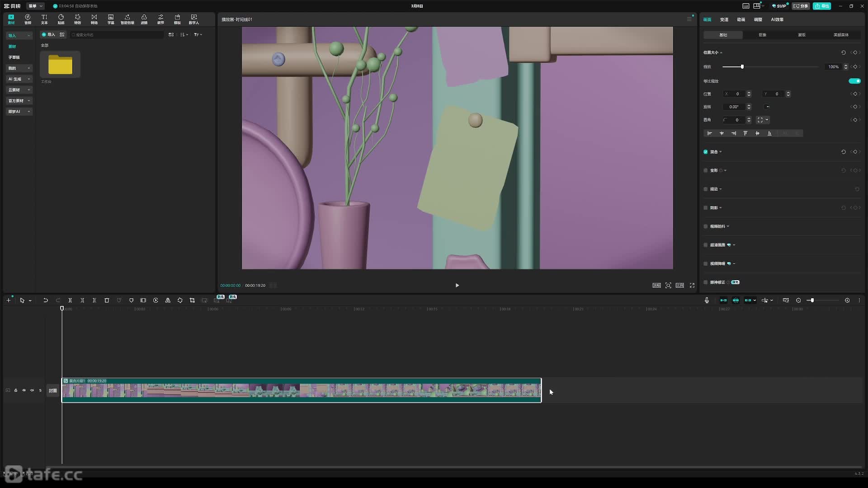
Task: Switch to the 抠像 cutout sub-tab
Action: coord(763,35)
